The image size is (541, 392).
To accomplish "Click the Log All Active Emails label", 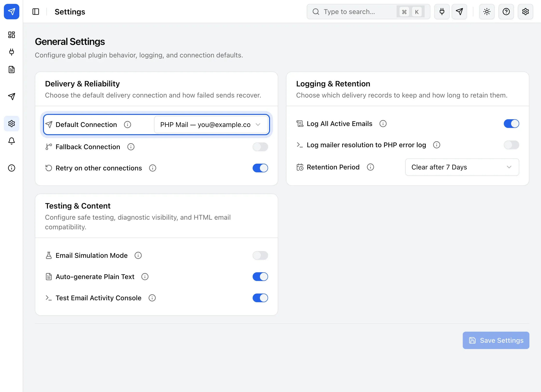I will [x=340, y=124].
